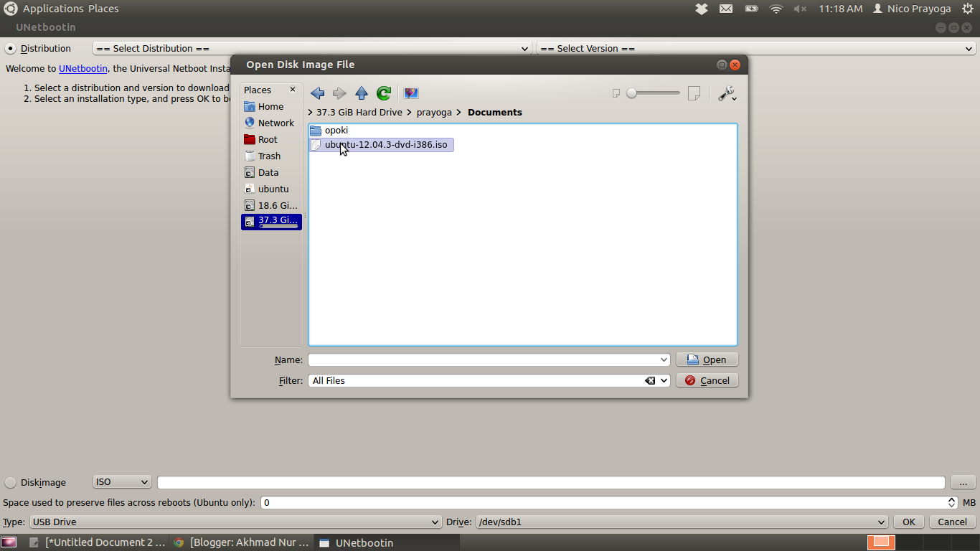Open the opoki folder
The height and width of the screenshot is (551, 980).
coord(329,131)
